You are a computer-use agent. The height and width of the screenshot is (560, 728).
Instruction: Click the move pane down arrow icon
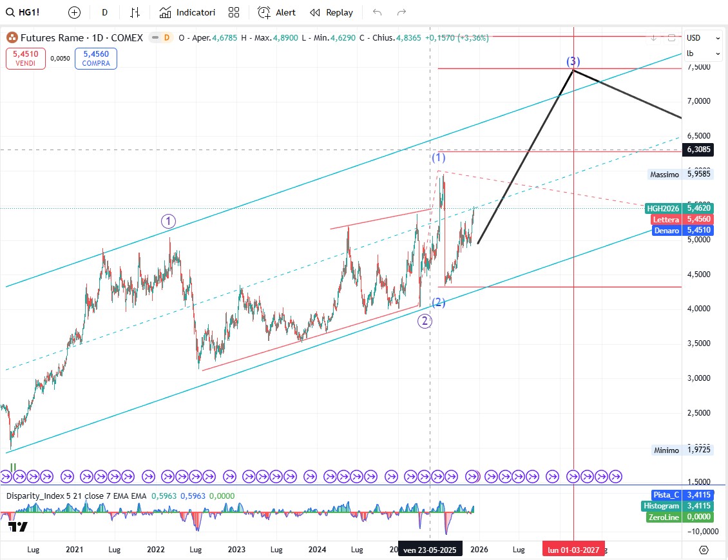(653, 37)
